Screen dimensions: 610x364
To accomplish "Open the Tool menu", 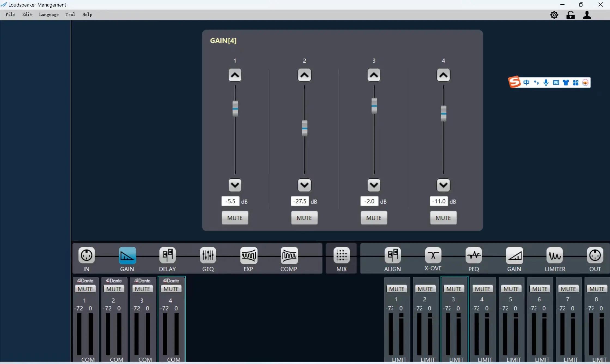I will pos(70,15).
